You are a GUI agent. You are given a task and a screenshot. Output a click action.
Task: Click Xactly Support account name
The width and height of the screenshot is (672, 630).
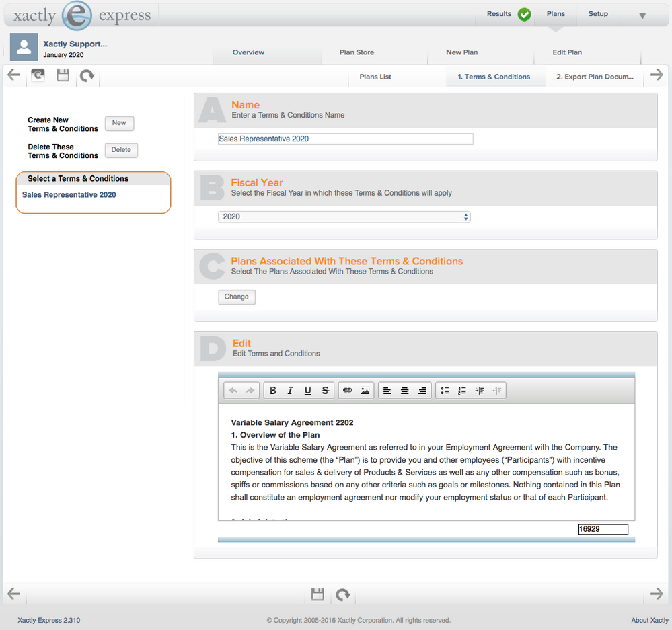coord(75,44)
